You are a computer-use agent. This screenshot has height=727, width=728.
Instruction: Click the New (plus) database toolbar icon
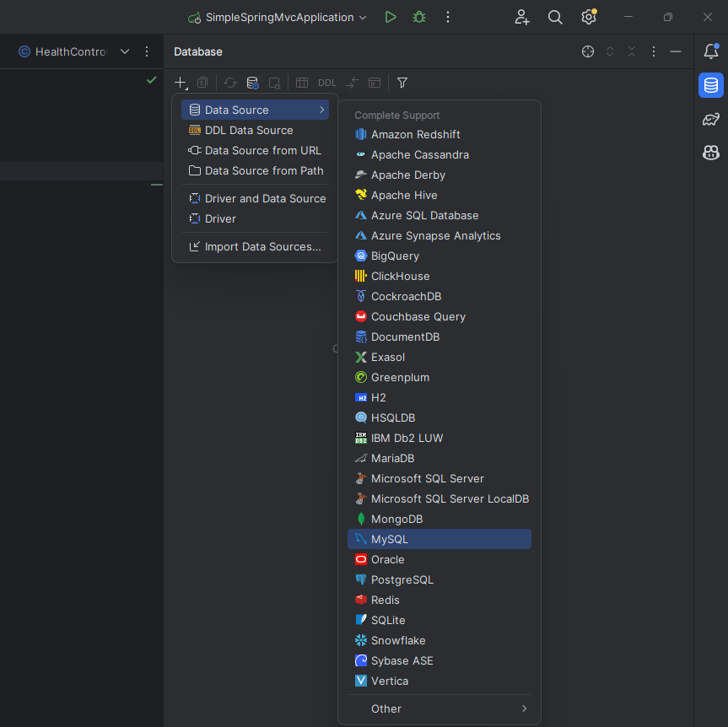[181, 83]
